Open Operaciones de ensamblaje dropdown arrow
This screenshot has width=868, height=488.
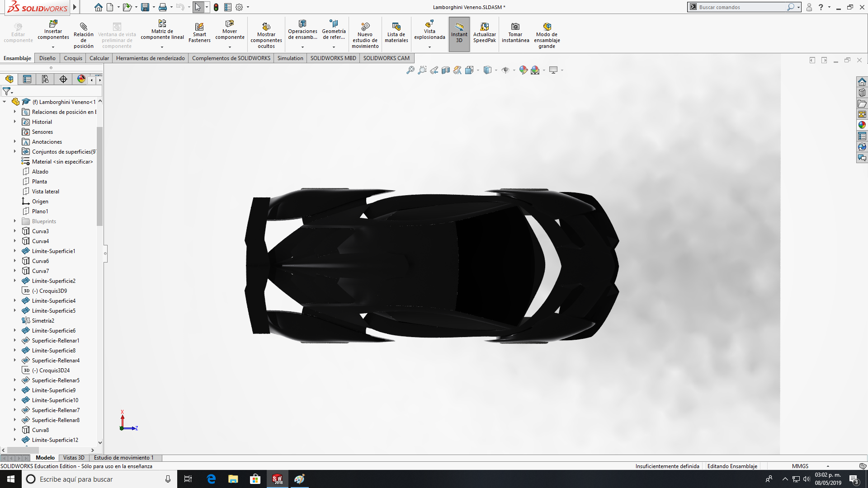point(302,47)
